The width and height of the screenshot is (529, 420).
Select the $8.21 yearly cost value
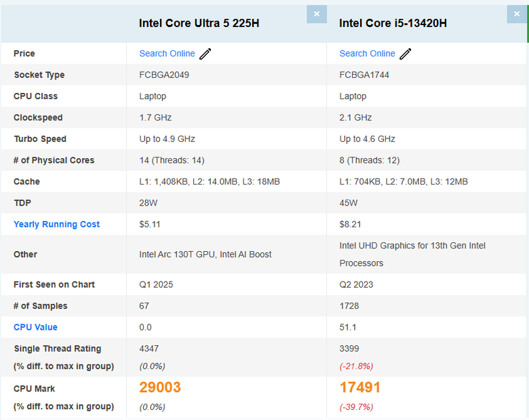click(350, 224)
